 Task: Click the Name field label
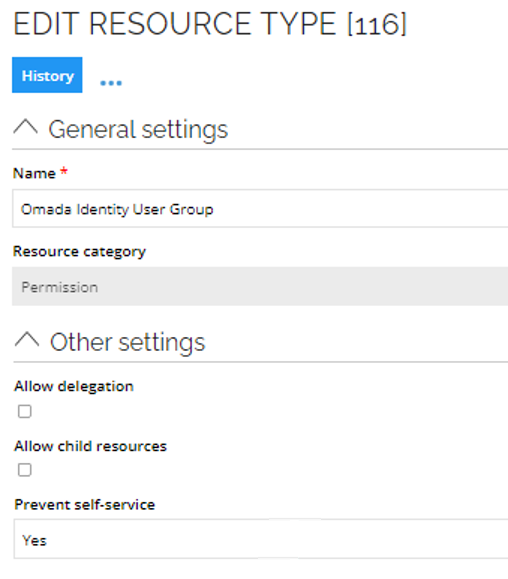click(x=34, y=173)
